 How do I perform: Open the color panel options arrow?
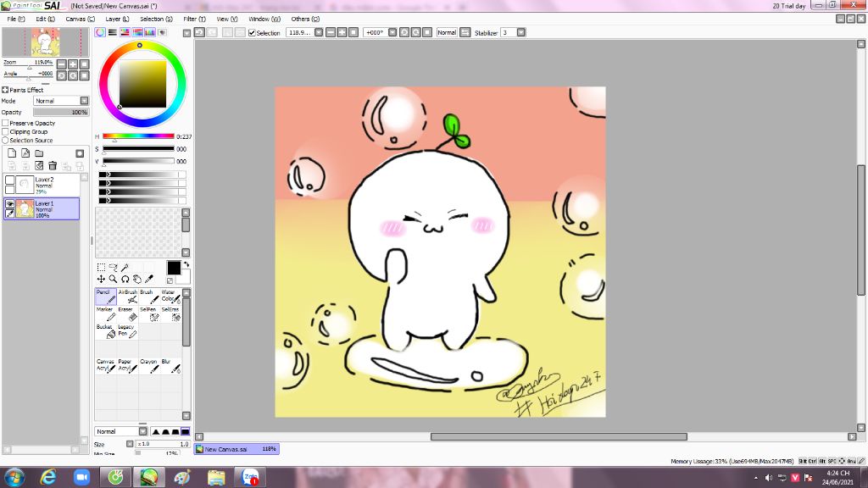pyautogui.click(x=186, y=33)
